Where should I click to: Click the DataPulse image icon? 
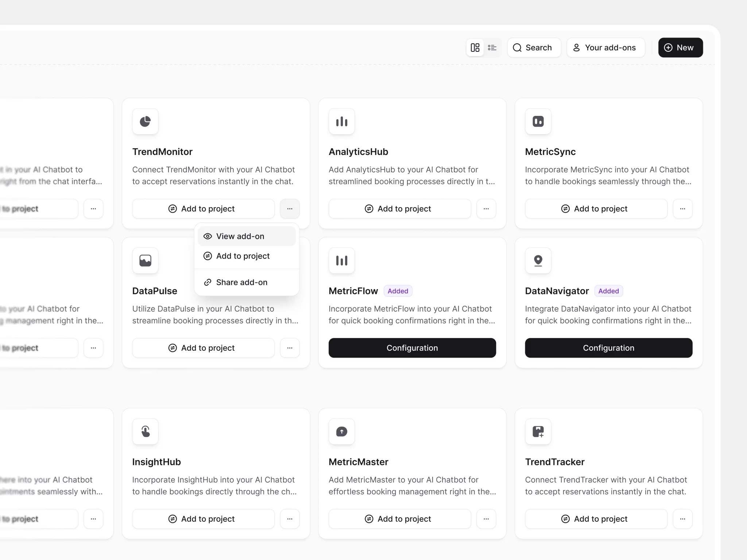(145, 261)
